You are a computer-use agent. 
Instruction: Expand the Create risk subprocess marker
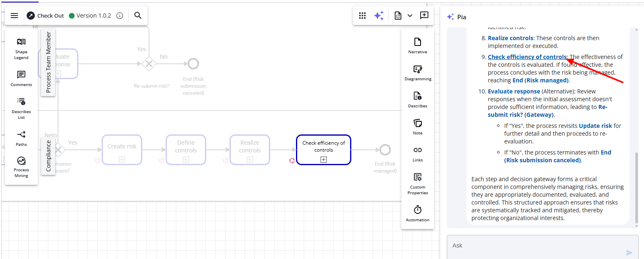pyautogui.click(x=122, y=160)
